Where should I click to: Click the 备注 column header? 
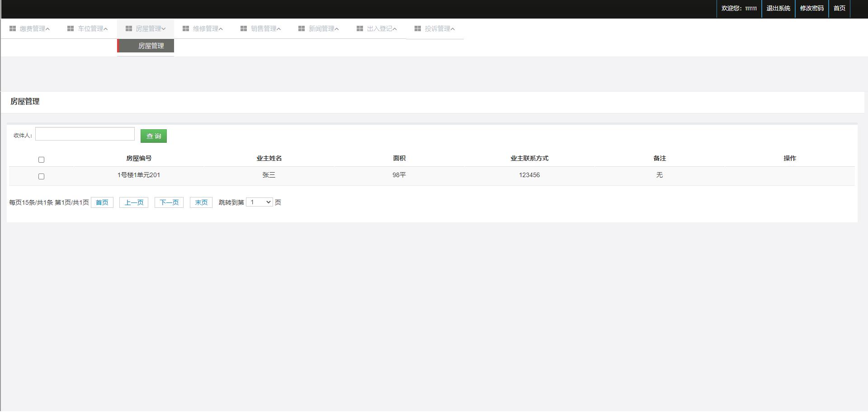coord(660,158)
